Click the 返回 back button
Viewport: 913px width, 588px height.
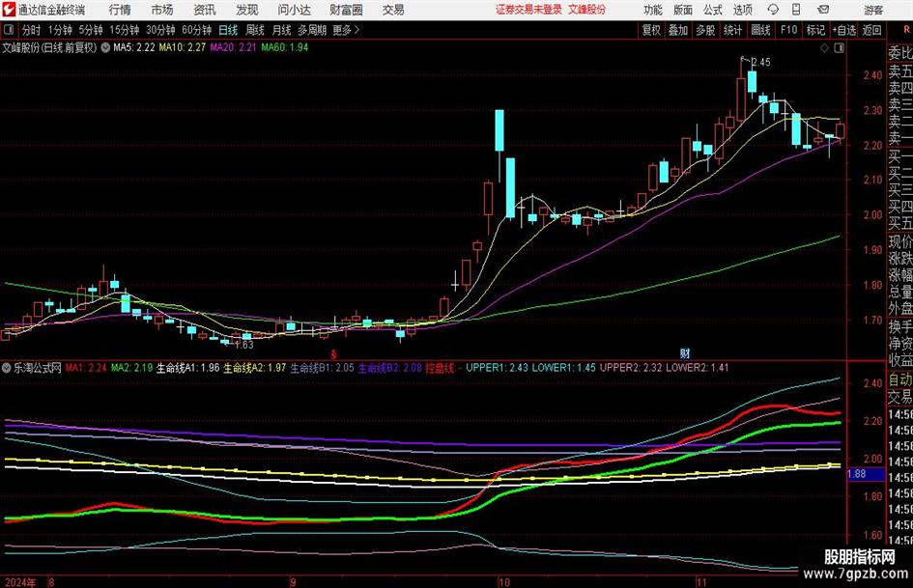(871, 30)
